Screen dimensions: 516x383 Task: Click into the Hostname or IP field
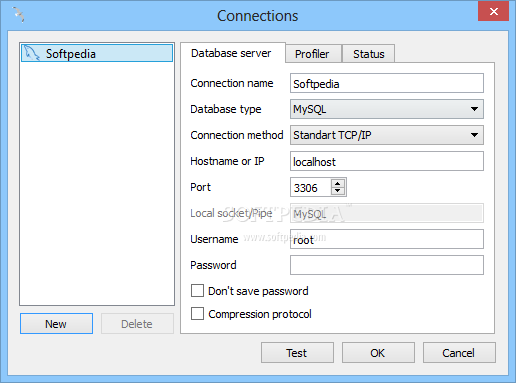(x=387, y=161)
